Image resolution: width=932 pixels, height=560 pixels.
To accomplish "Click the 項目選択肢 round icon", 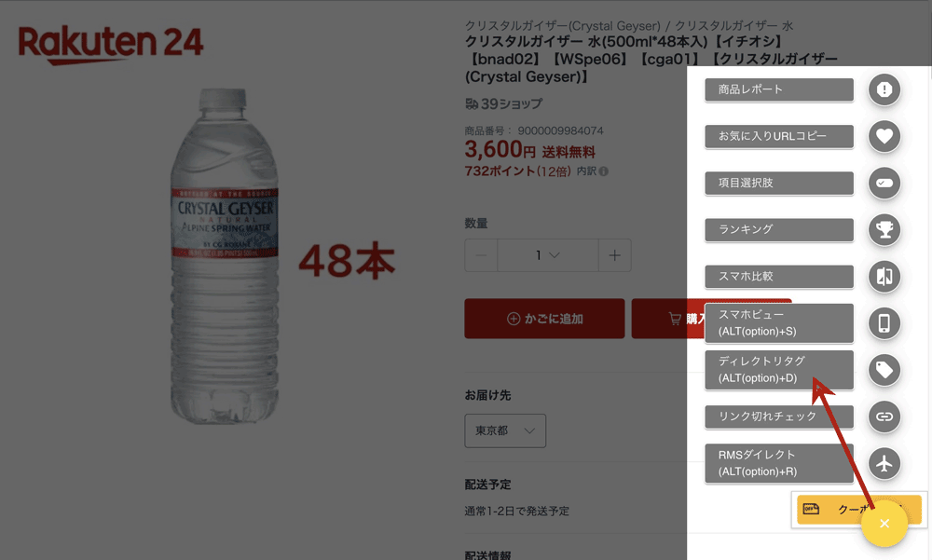I will [x=884, y=184].
